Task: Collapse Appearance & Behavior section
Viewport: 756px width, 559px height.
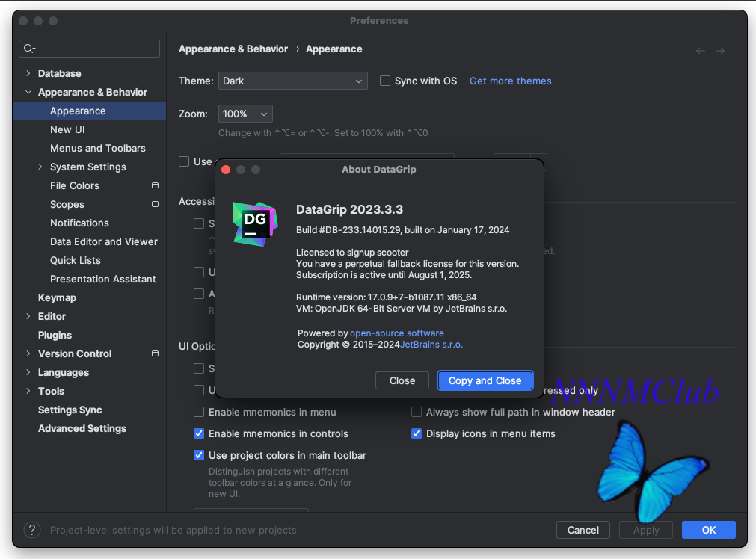Action: point(28,92)
